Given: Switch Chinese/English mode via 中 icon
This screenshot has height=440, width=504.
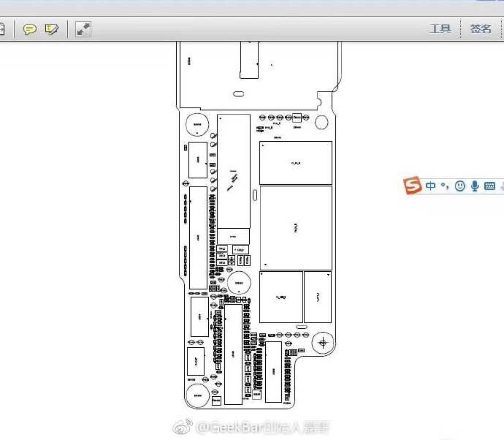Looking at the screenshot, I should (x=430, y=186).
